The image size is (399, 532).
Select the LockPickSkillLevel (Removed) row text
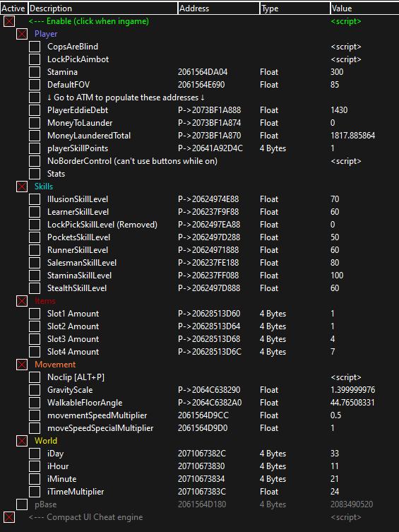(102, 225)
